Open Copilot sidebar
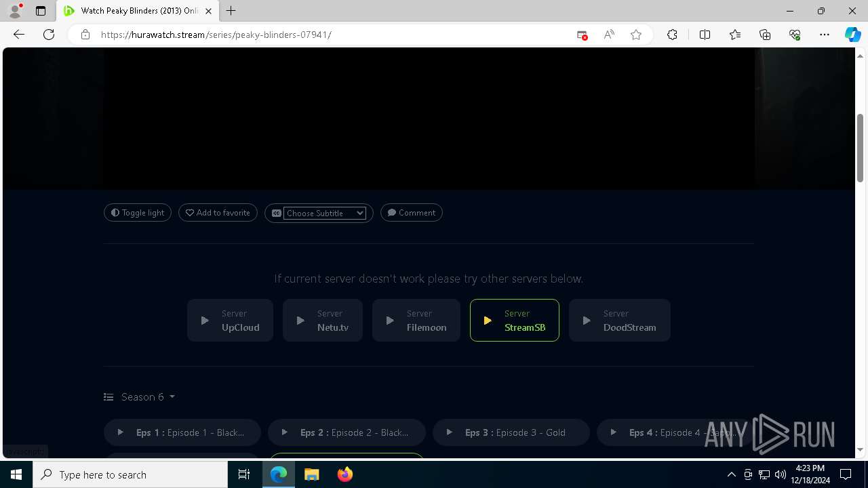Image resolution: width=868 pixels, height=488 pixels. pyautogui.click(x=852, y=35)
